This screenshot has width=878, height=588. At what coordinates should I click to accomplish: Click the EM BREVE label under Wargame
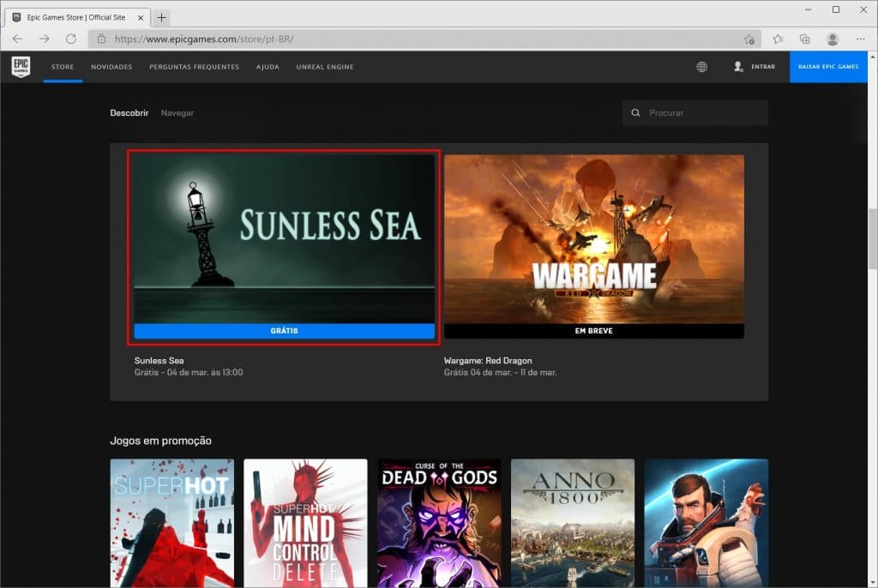[x=594, y=331]
